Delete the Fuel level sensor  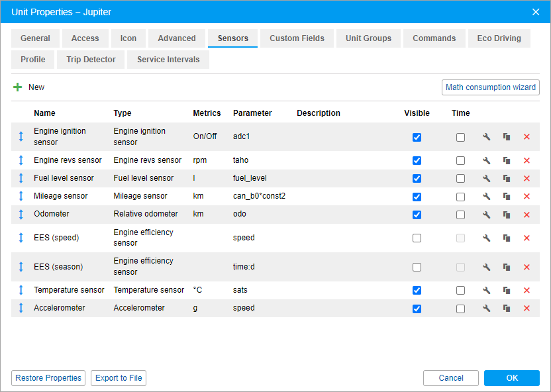(526, 178)
